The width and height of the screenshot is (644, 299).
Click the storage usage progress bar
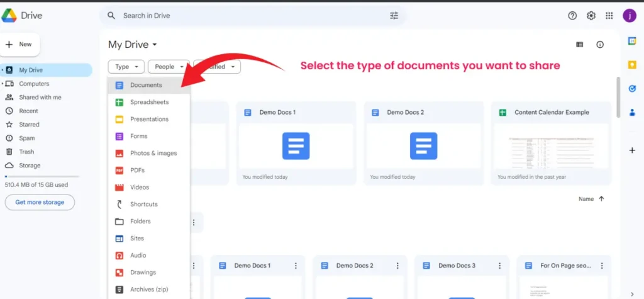(42, 176)
